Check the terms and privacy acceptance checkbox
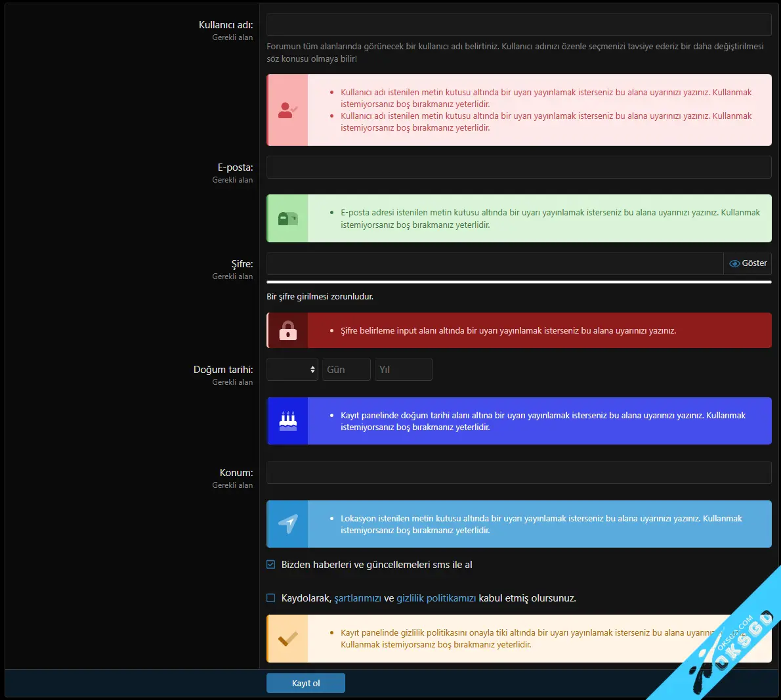 click(x=271, y=598)
